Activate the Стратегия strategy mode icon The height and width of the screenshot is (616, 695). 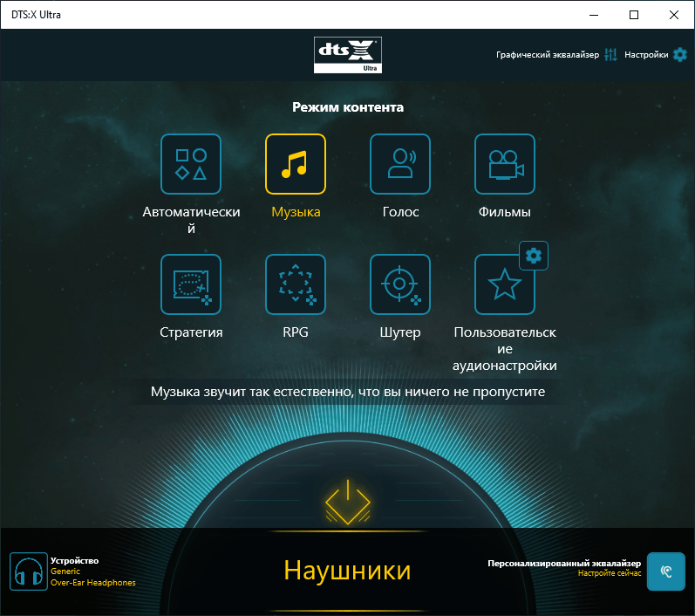tap(191, 284)
